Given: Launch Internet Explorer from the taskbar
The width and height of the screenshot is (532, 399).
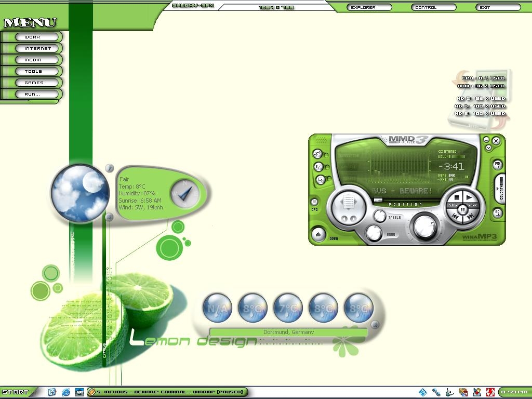Looking at the screenshot, I should (66, 392).
